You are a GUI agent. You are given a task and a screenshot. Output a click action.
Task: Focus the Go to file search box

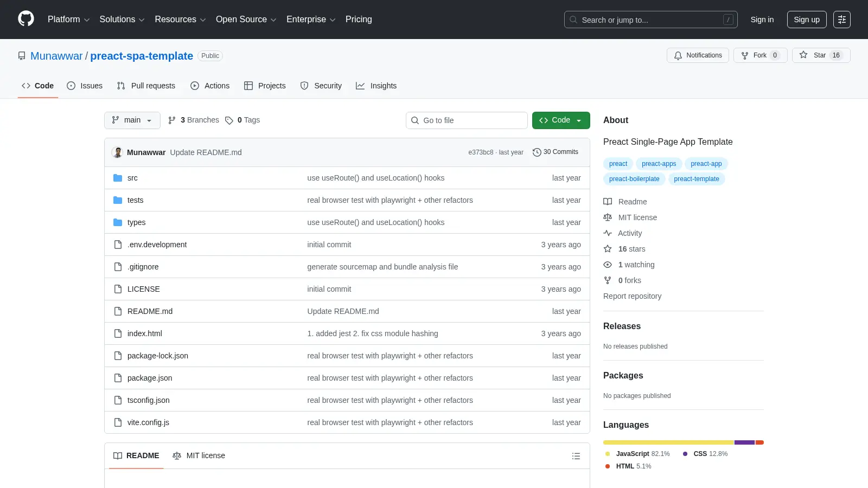coord(467,120)
